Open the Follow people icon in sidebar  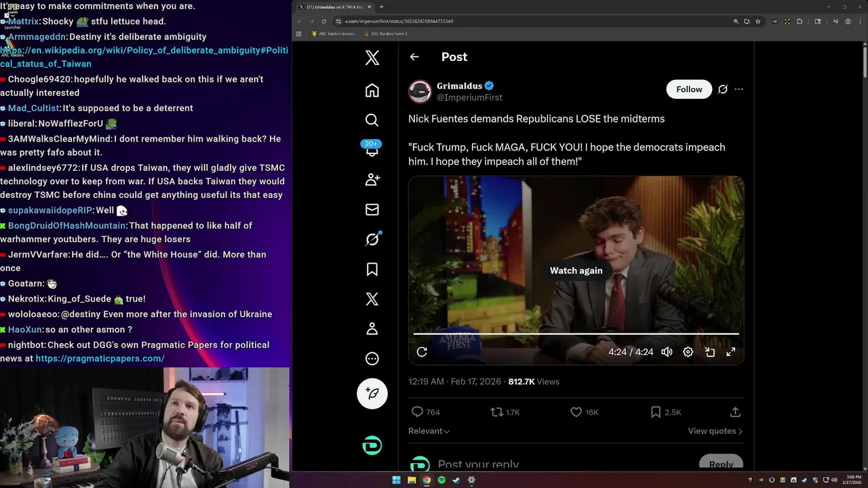coord(372,180)
